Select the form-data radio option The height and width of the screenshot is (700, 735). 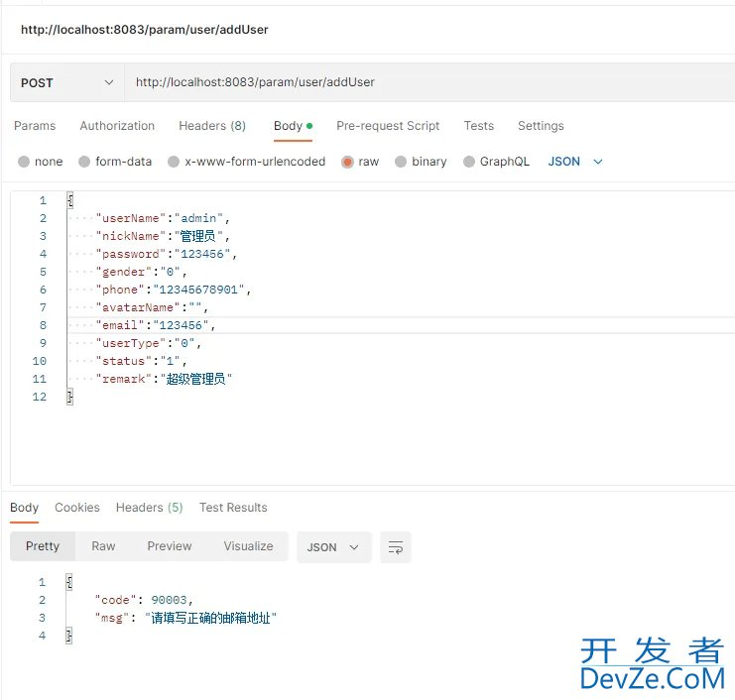click(84, 162)
